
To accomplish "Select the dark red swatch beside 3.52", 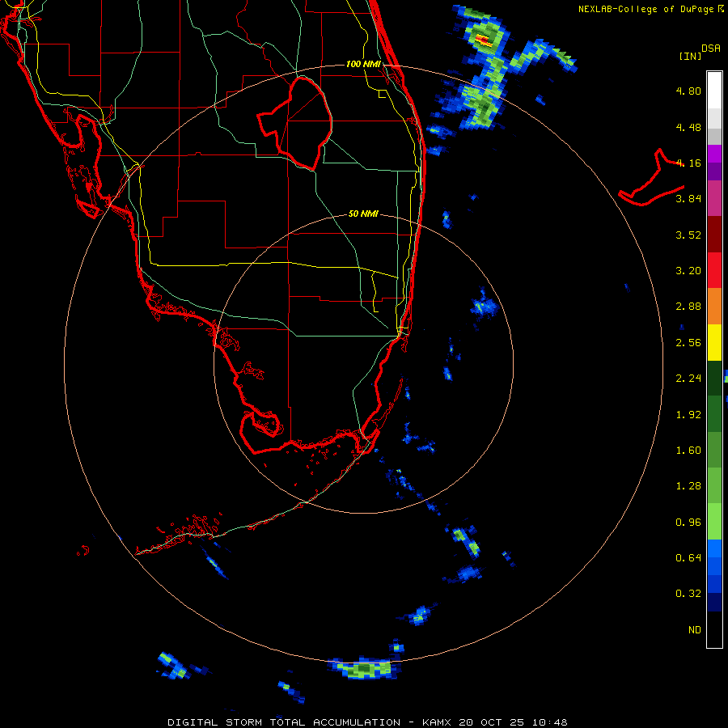I will coord(714,235).
